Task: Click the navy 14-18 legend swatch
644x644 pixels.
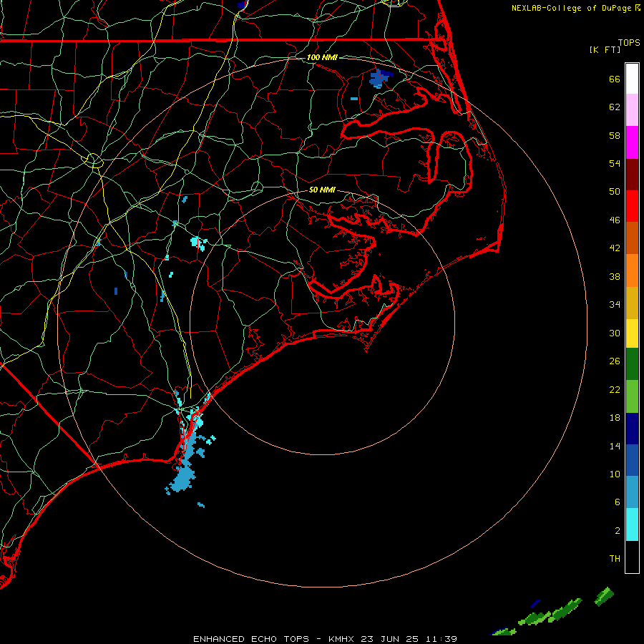Action: point(632,429)
